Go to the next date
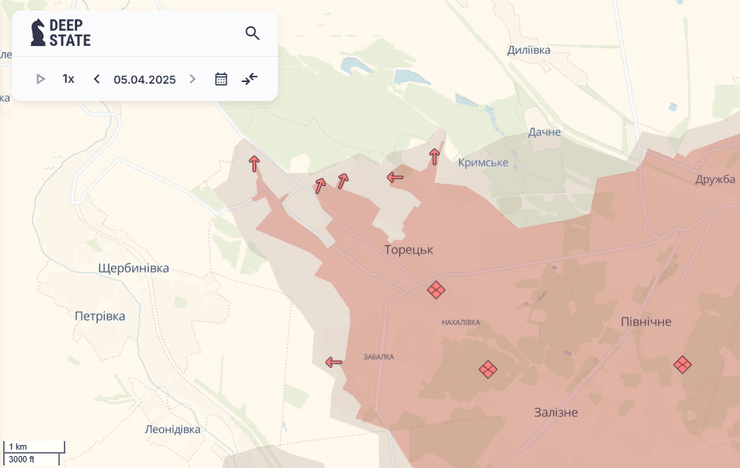Screen dimensions: 740x468 (x=193, y=79)
